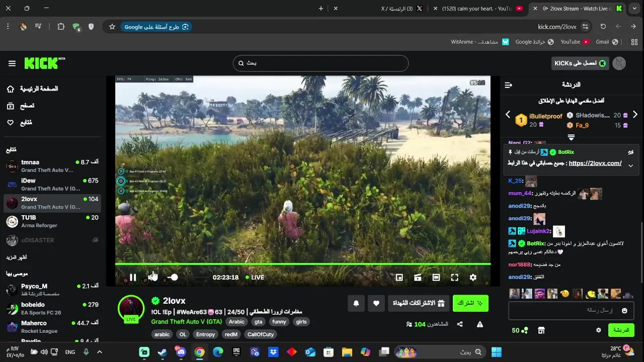Share the stream via share icon
This screenshot has width=644, height=362.
point(460,324)
